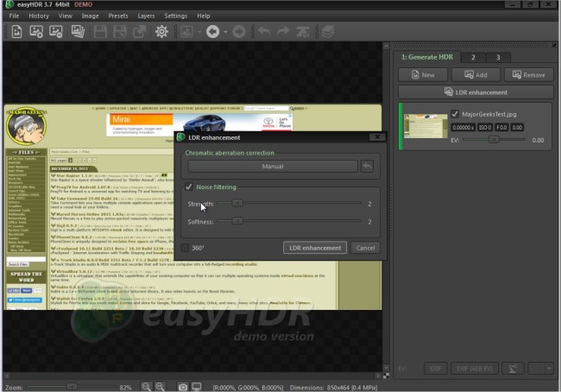Disable the Noise filtering checkbox

coord(189,187)
